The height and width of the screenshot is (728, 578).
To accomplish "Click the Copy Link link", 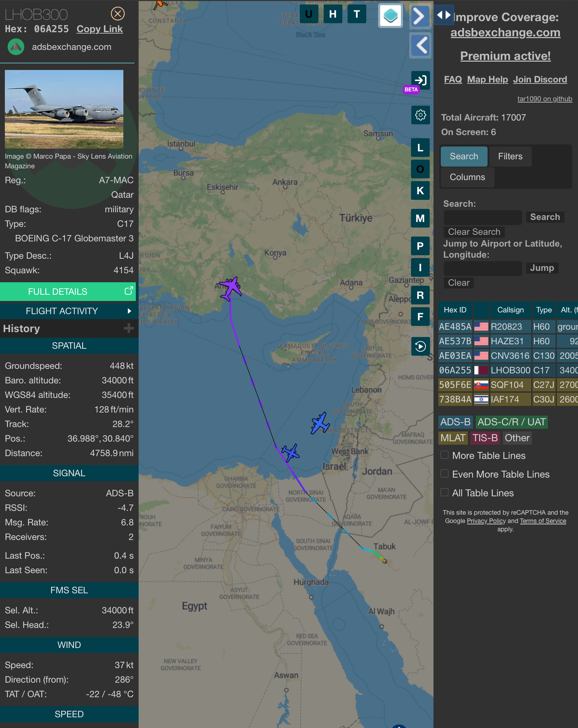I will coord(99,29).
